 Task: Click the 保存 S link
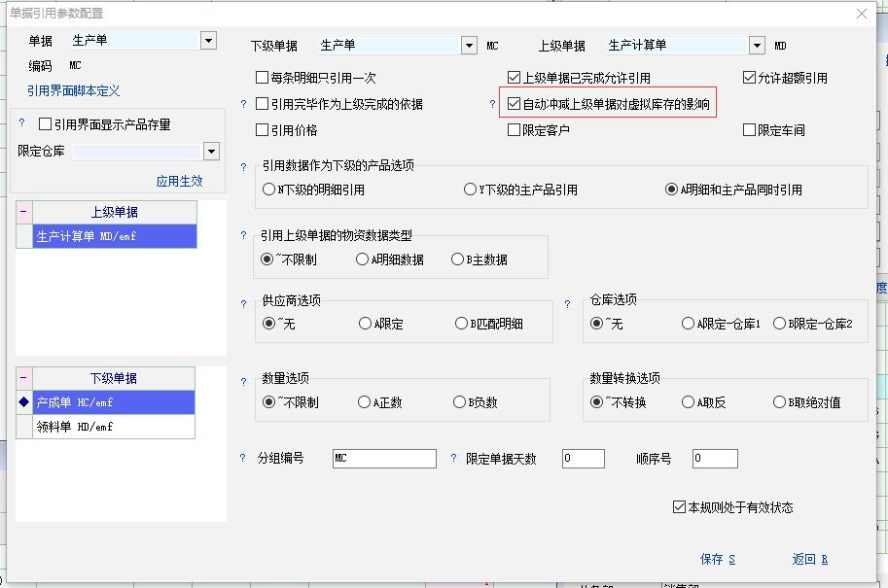[717, 559]
